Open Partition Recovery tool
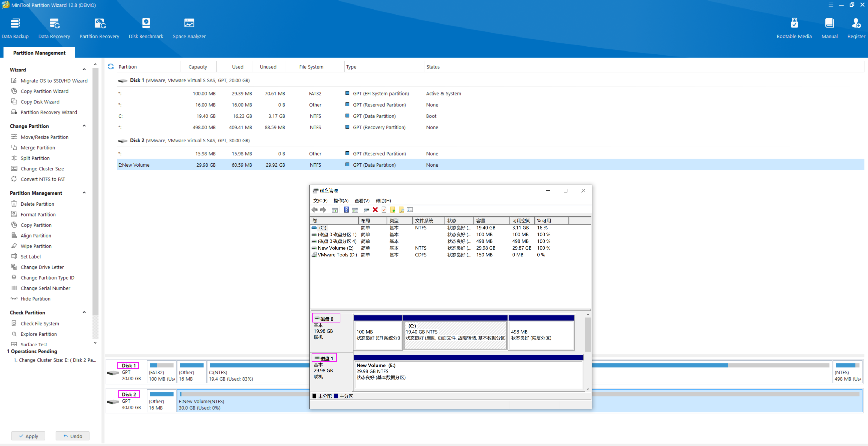The width and height of the screenshot is (868, 446). (x=99, y=28)
